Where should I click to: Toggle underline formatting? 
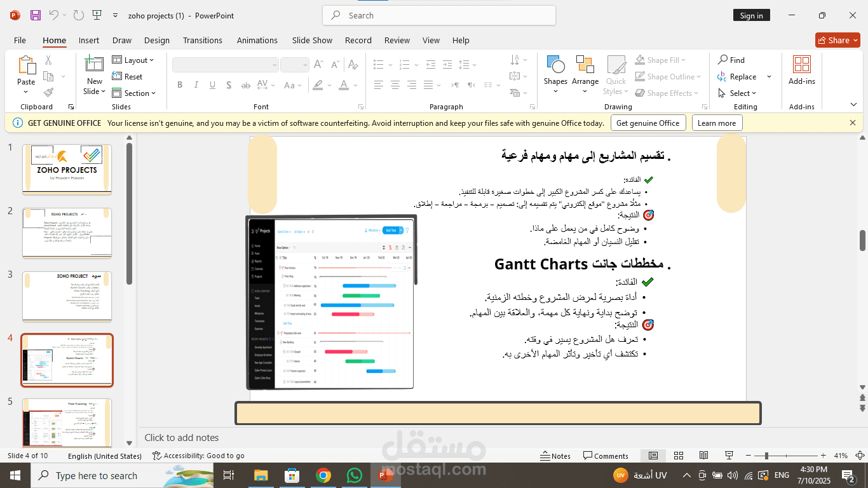[212, 85]
